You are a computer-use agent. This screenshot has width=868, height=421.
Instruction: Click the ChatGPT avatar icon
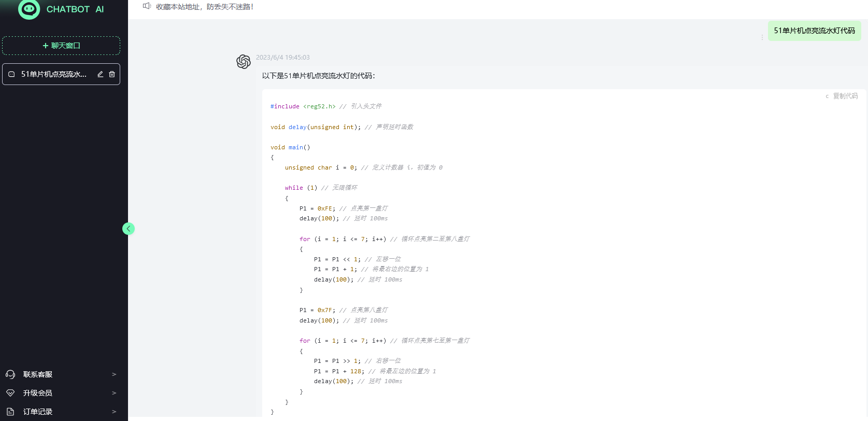tap(244, 62)
